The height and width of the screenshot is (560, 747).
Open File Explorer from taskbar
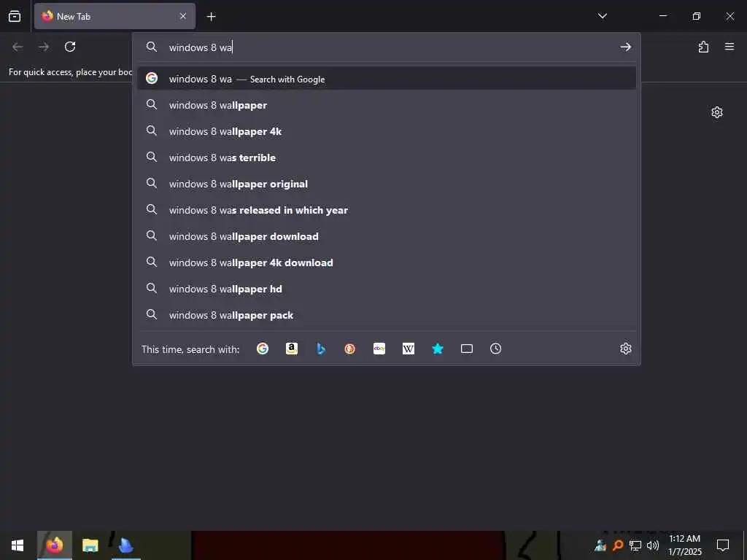pos(90,545)
